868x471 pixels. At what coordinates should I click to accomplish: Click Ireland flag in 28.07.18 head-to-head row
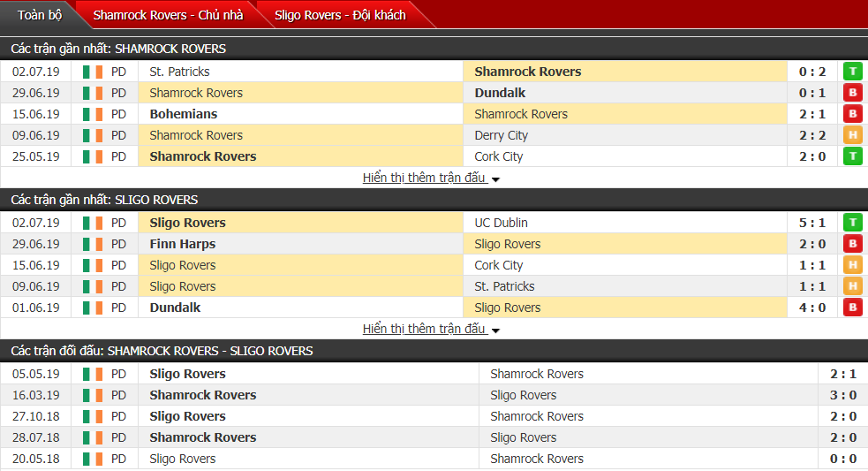[x=93, y=437]
